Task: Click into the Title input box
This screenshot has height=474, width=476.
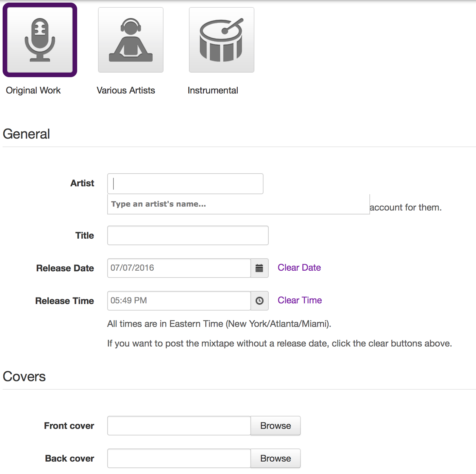Action: [x=188, y=235]
